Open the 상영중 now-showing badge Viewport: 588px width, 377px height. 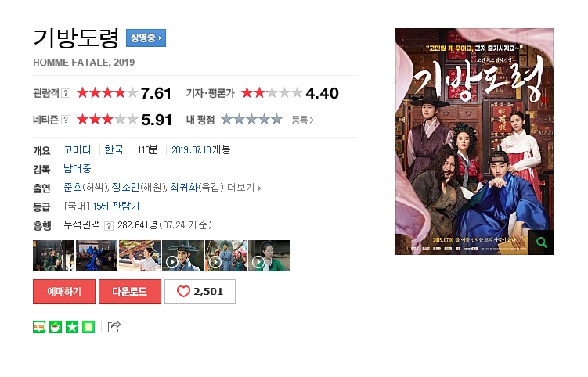point(146,38)
